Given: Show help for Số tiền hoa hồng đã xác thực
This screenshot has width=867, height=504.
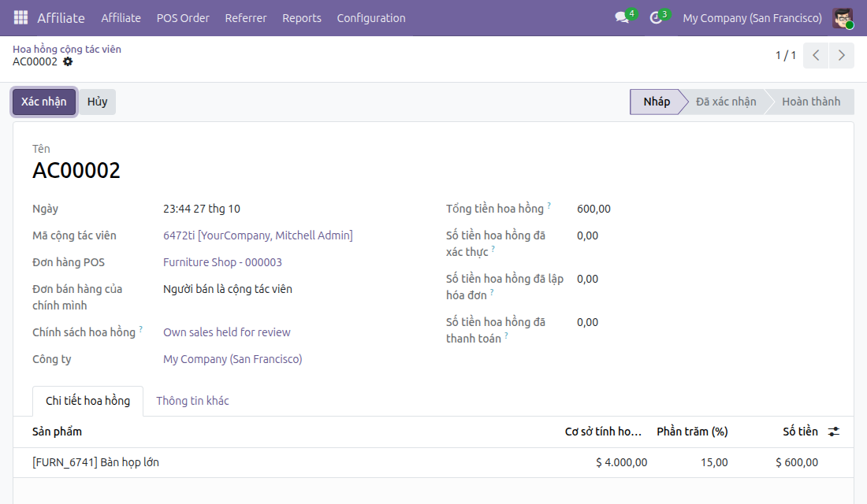Looking at the screenshot, I should (493, 249).
